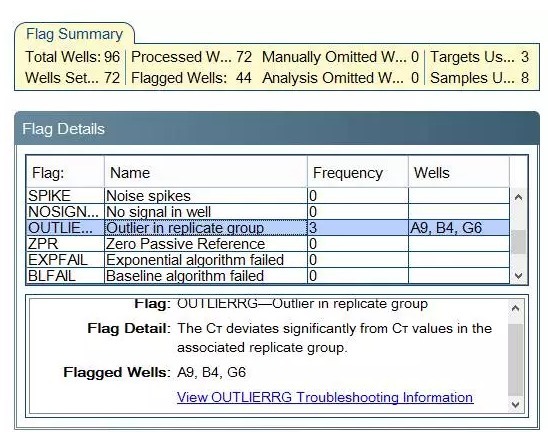Screen dimensions: 548x439
Task: Open the OUTLIERRG Troubleshooting Information link
Action: (x=325, y=397)
